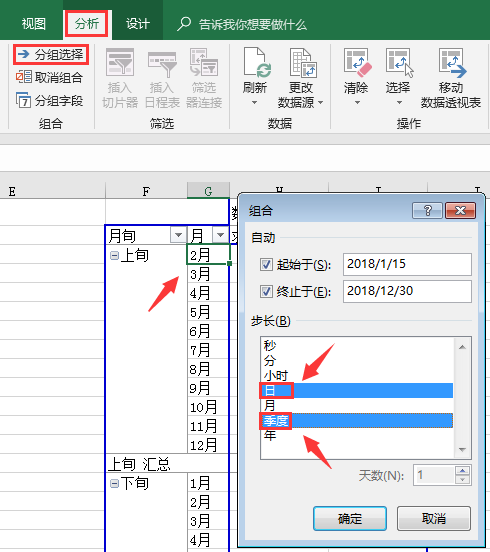Switch to the 设计 (Design) tab
The width and height of the screenshot is (490, 552).
(x=138, y=24)
